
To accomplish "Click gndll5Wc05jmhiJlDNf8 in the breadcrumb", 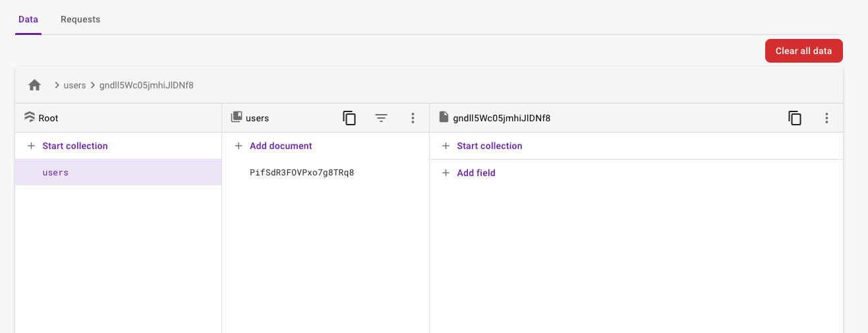I will [146, 85].
